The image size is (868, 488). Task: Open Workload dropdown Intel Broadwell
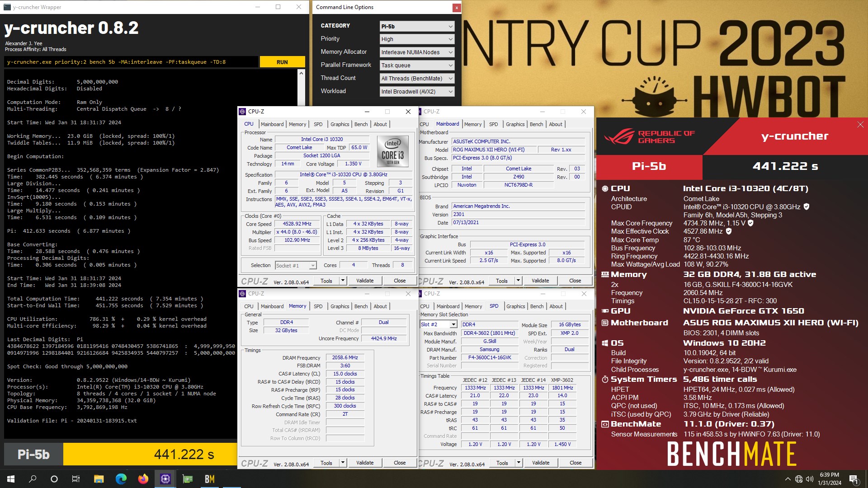417,92
